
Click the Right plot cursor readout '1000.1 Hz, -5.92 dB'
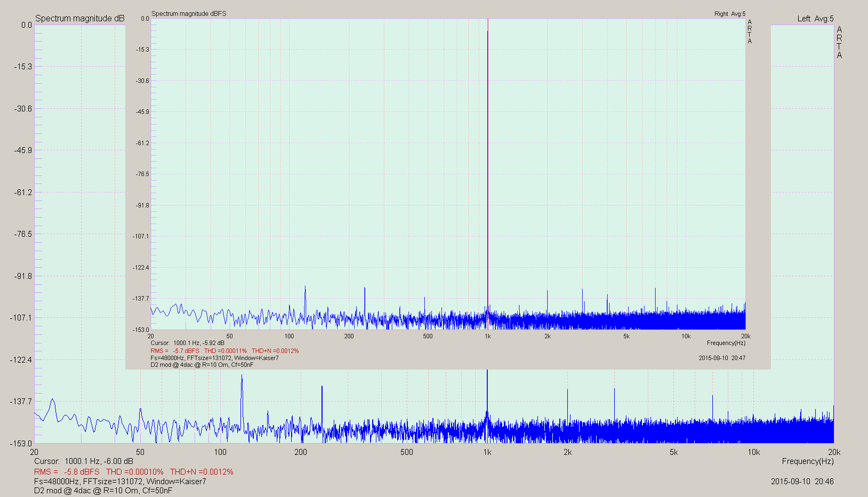click(x=199, y=343)
